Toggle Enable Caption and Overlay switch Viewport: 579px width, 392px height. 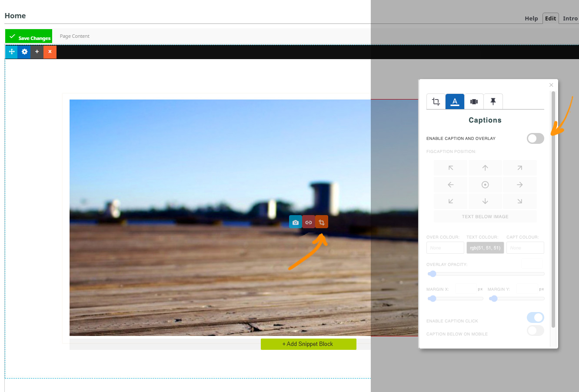point(536,139)
